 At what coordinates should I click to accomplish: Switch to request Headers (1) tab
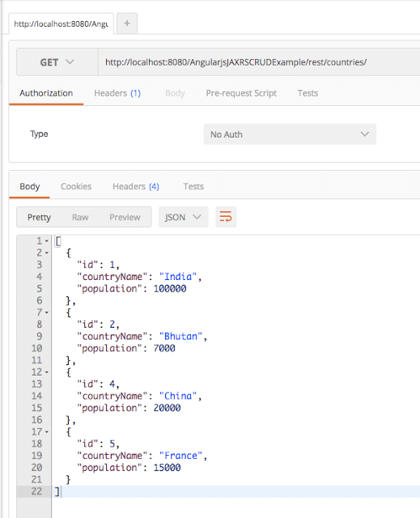click(x=117, y=93)
